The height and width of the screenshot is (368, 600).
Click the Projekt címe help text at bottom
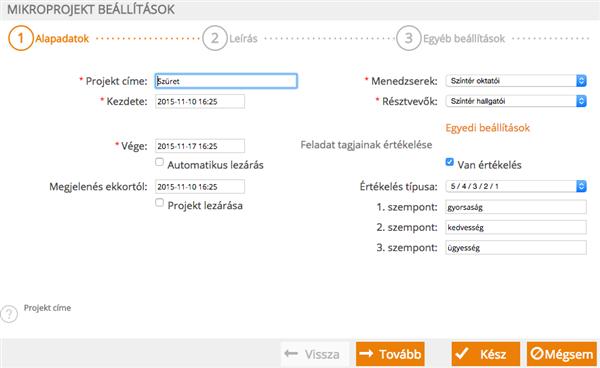pyautogui.click(x=47, y=308)
